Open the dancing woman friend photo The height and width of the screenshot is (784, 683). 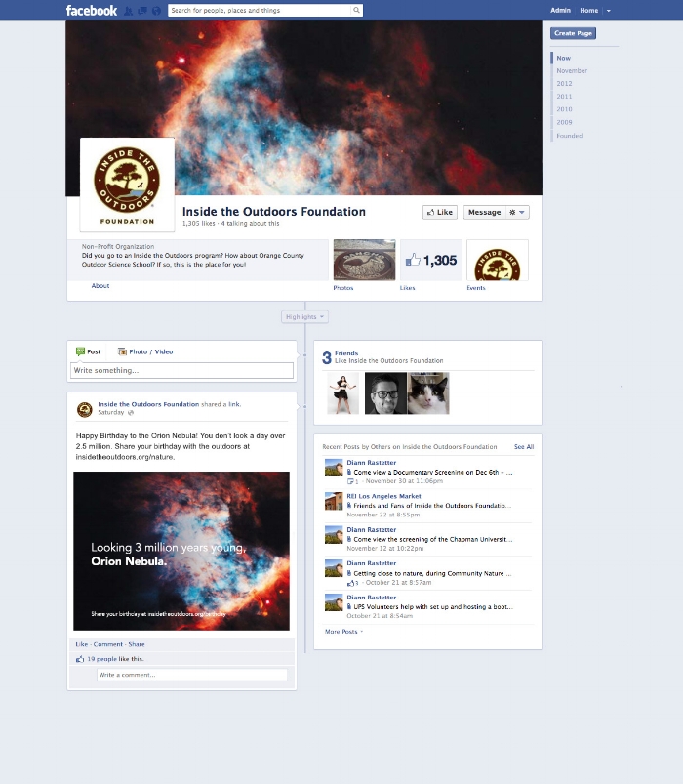point(342,393)
